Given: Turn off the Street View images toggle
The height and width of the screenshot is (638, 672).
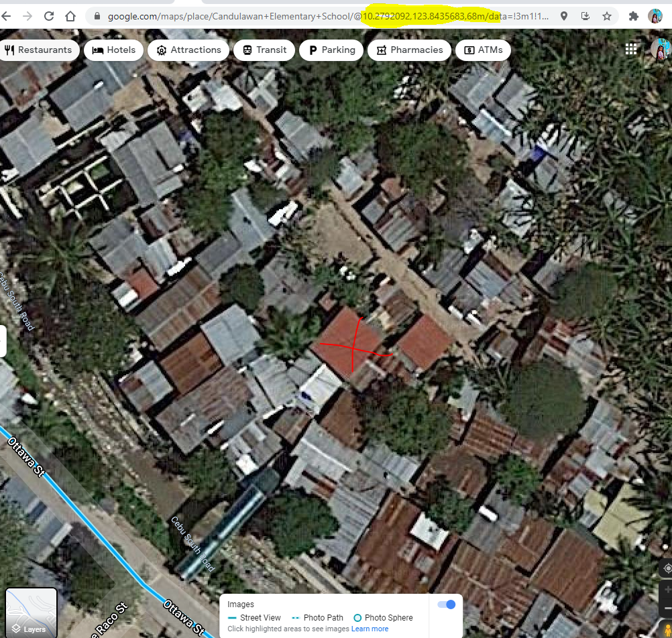Looking at the screenshot, I should tap(446, 604).
